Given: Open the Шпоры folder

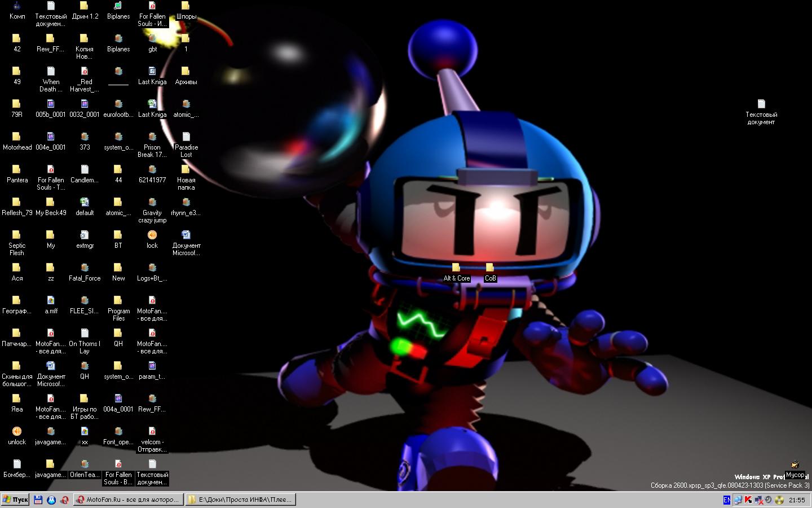Looking at the screenshot, I should point(186,10).
